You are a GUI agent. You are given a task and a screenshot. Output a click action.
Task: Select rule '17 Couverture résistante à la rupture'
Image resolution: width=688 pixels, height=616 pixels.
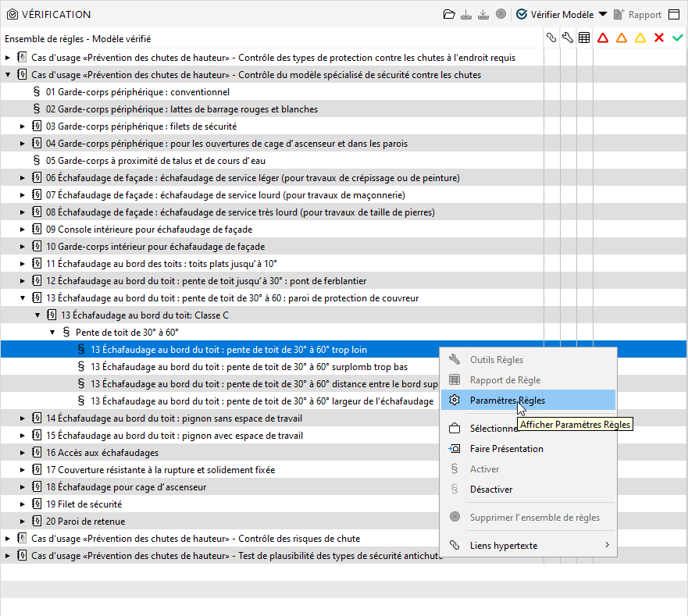click(161, 470)
